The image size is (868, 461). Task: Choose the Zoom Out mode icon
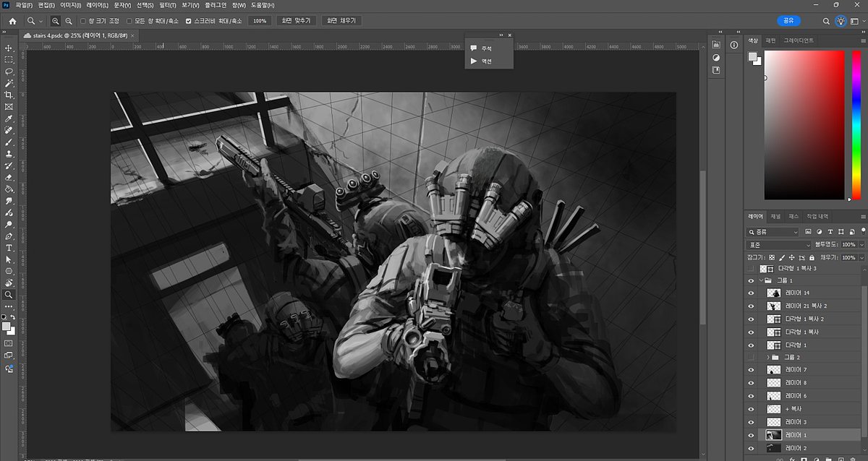[68, 21]
